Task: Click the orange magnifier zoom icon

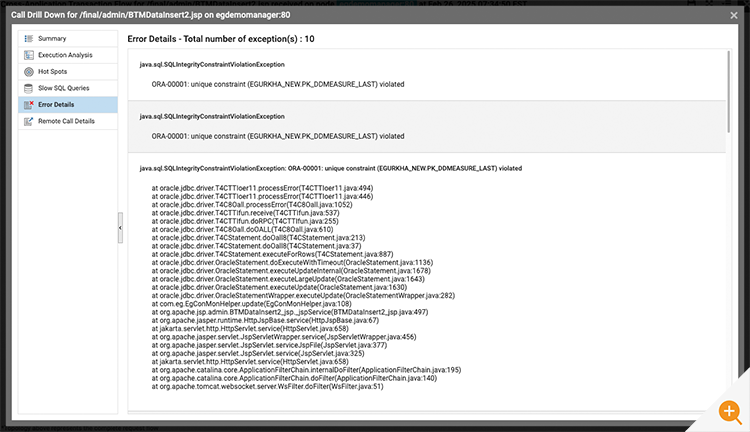Action: pyautogui.click(x=730, y=411)
